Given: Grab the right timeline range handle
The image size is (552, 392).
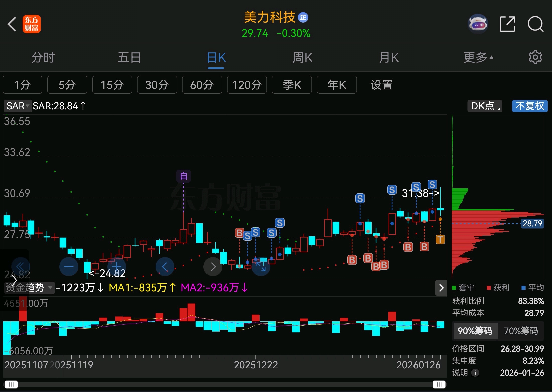Looking at the screenshot, I should (439, 384).
